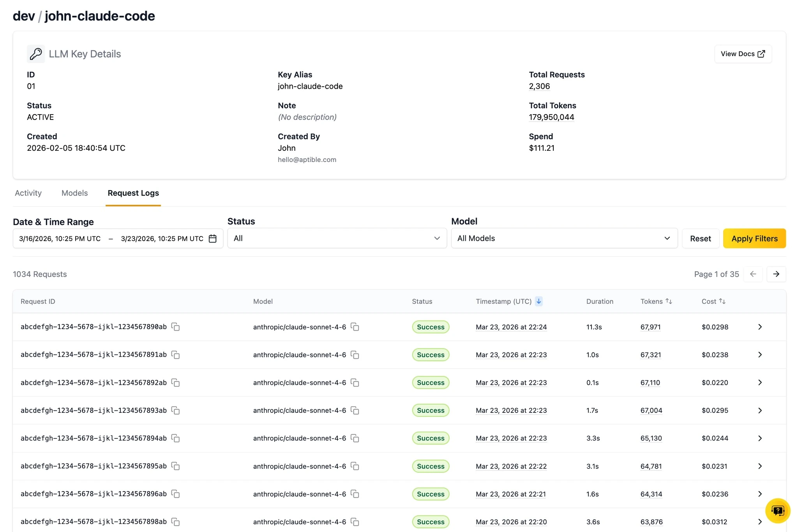Copy request ID ending in 7894ab

tap(176, 438)
